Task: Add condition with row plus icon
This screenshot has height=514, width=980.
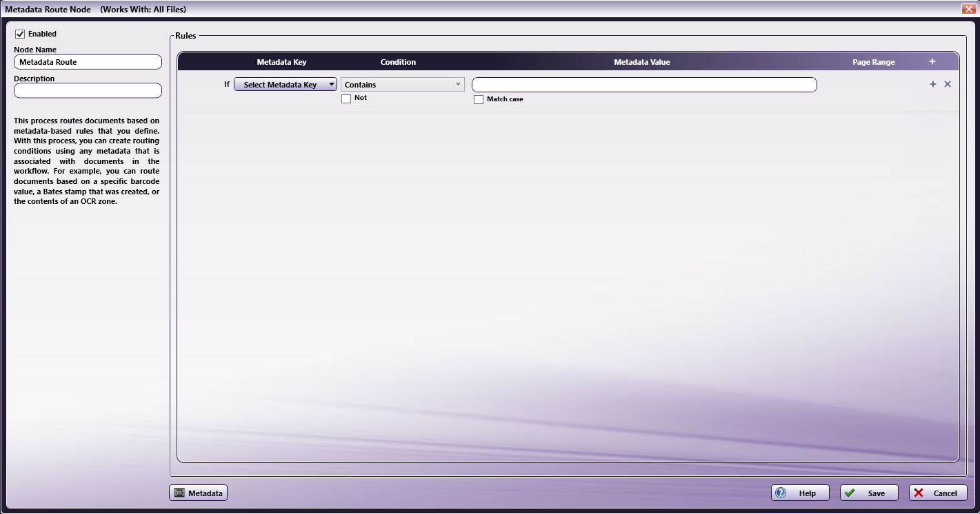Action: coord(933,84)
